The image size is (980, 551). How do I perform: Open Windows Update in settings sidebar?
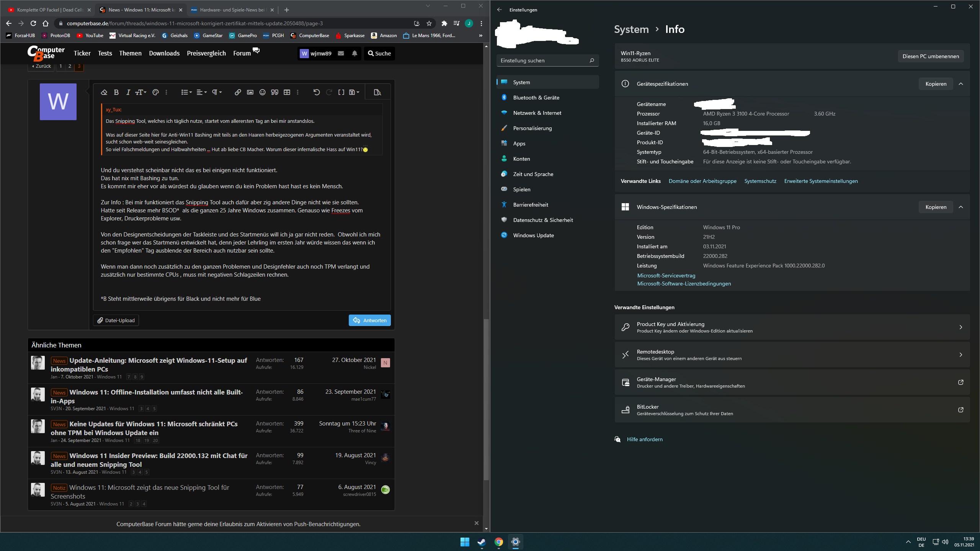(533, 235)
